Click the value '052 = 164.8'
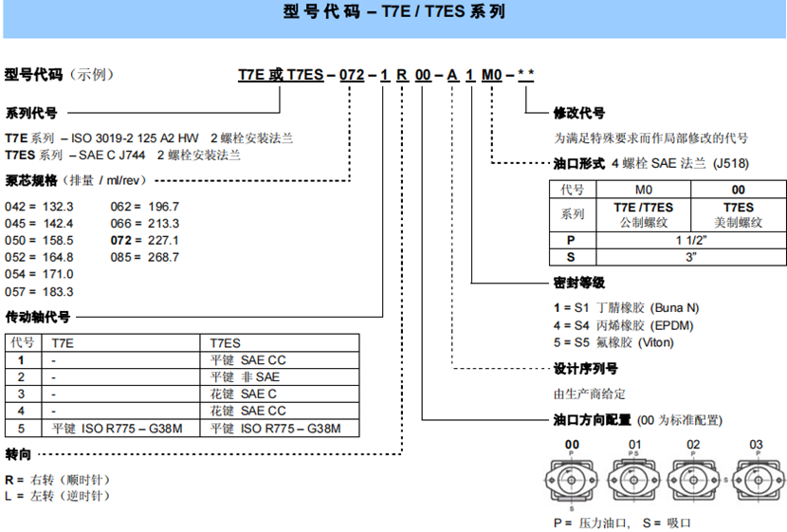The height and width of the screenshot is (532, 787). pyautogui.click(x=39, y=258)
